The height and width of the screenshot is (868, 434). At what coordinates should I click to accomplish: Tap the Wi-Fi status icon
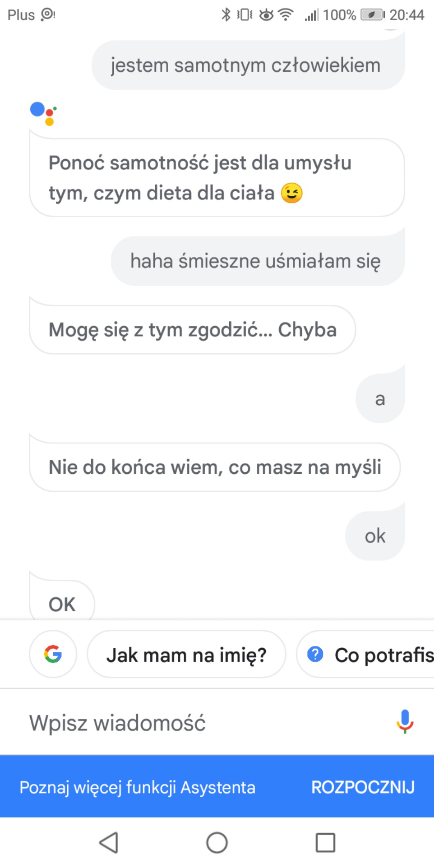(x=286, y=15)
